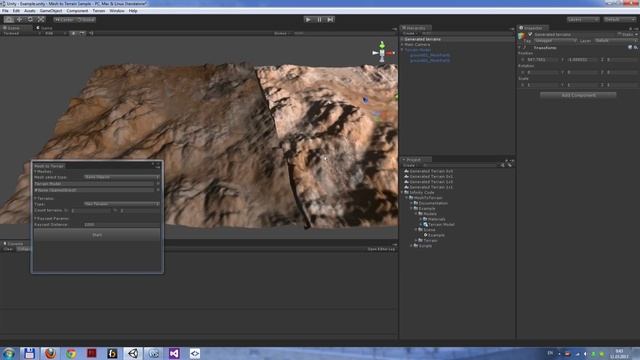Select the Scale tool in the toolbar
The height and width of the screenshot is (360, 640).
pos(41,20)
